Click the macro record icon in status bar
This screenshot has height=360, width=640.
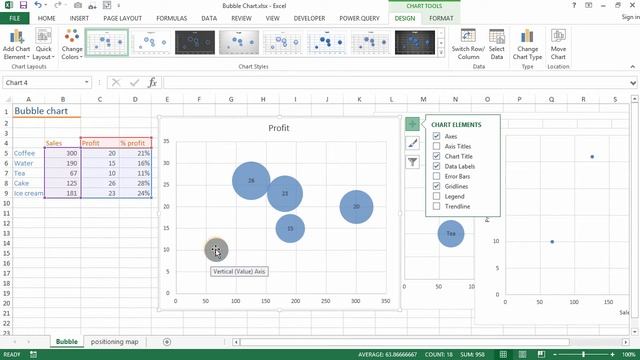(33, 354)
